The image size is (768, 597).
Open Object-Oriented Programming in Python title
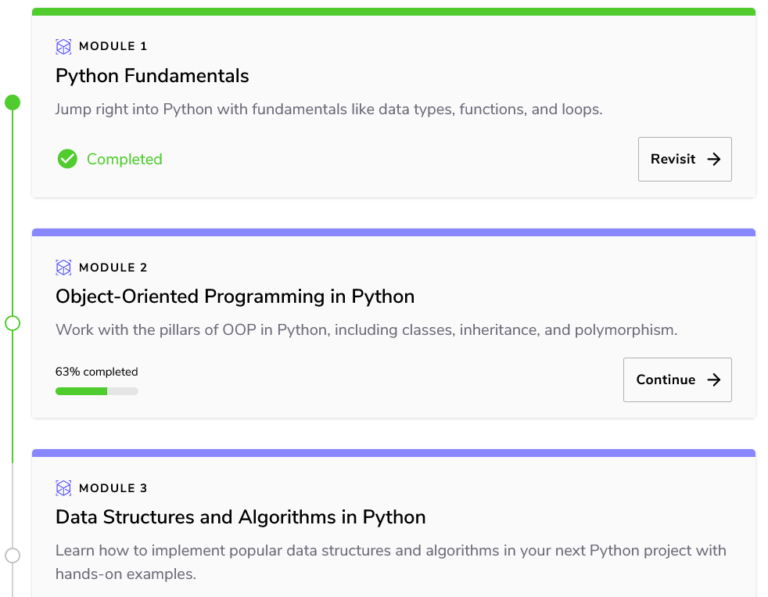[x=235, y=297]
